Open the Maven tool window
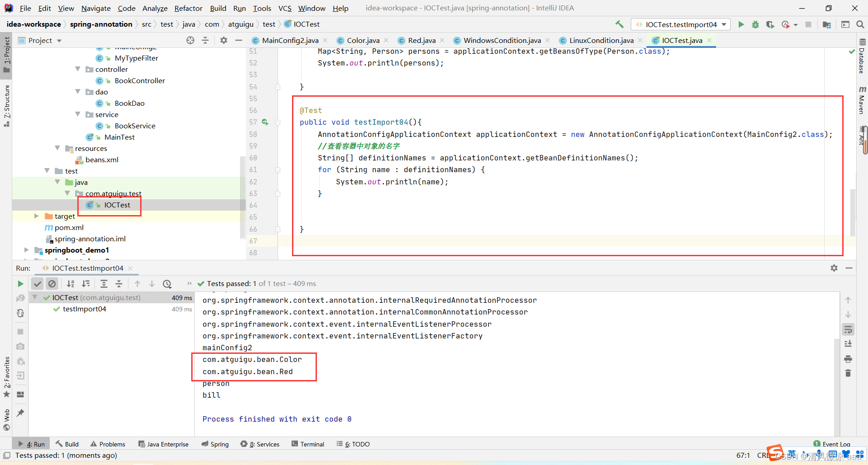 [862, 100]
